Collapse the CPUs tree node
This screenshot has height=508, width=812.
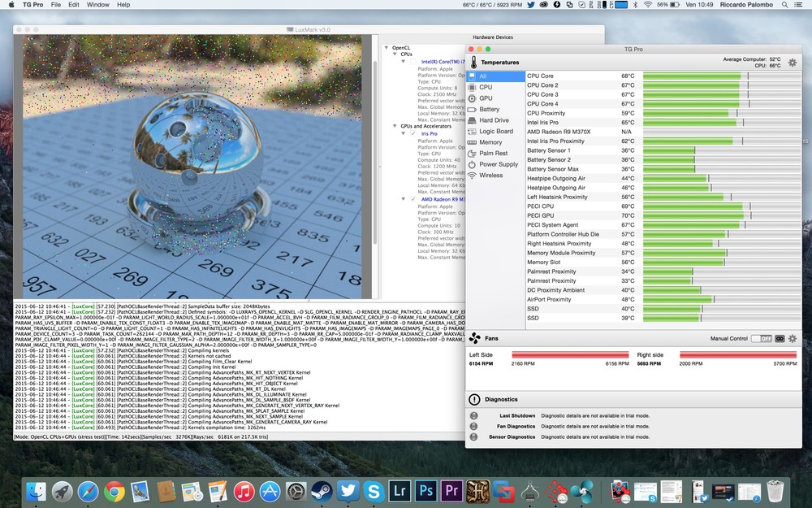pyautogui.click(x=395, y=54)
